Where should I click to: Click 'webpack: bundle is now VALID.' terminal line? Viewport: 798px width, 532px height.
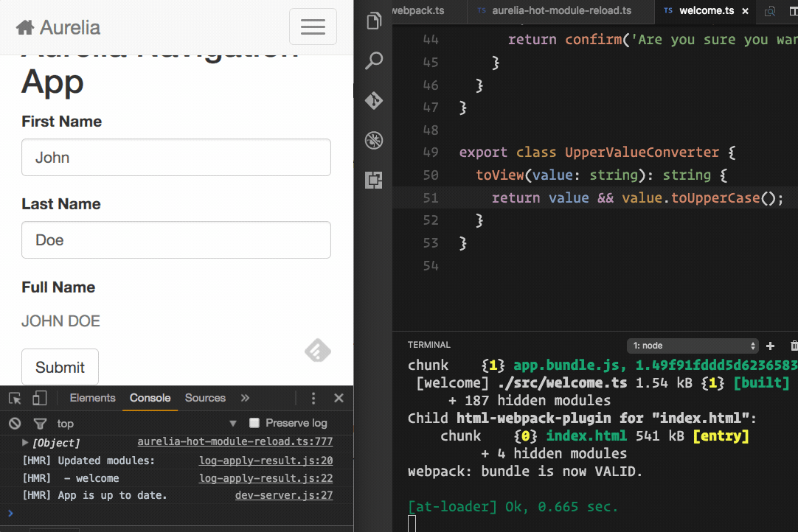point(524,472)
